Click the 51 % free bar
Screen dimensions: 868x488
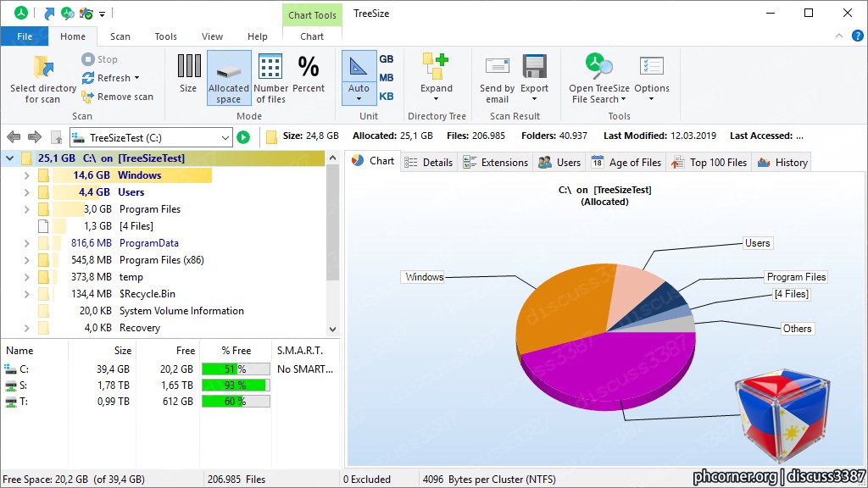click(236, 369)
